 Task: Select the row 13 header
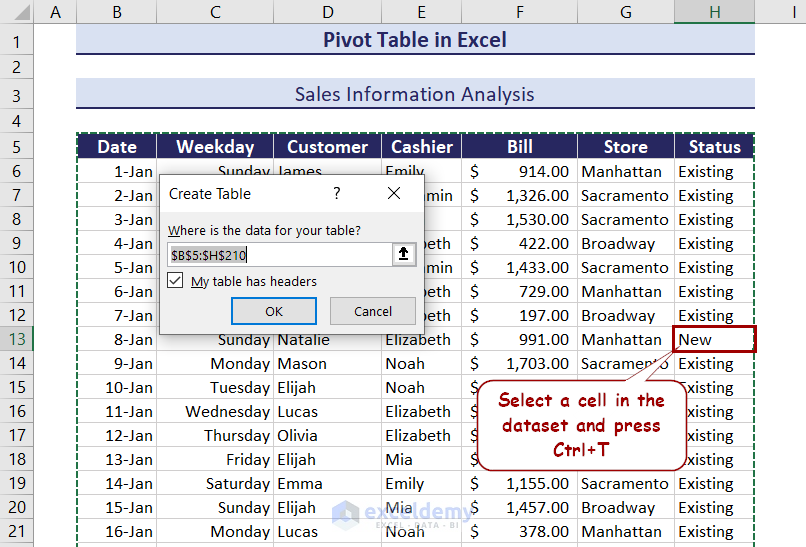coord(17,339)
